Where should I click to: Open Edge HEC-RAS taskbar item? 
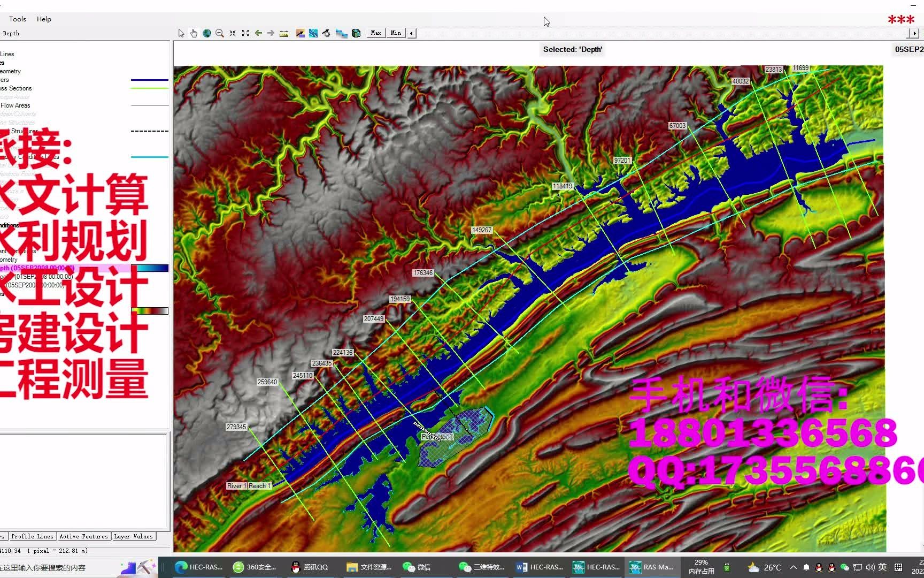pos(199,567)
